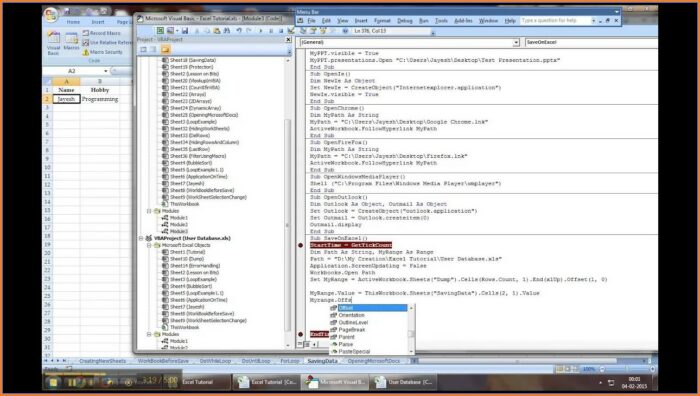The width and height of the screenshot is (700, 396).
Task: Open the help question box dropdown arrow
Action: coord(593,21)
